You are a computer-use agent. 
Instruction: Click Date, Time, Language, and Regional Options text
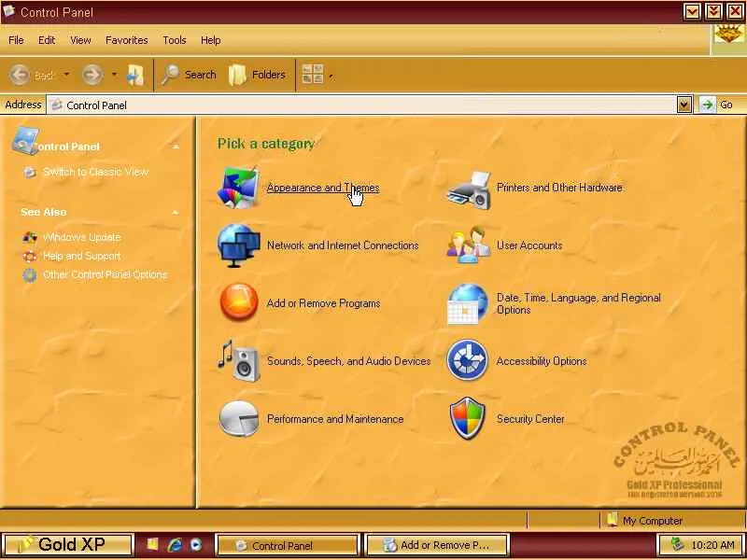(x=578, y=304)
